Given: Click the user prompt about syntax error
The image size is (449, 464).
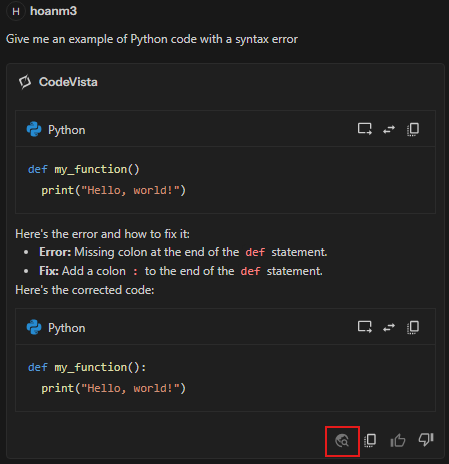Looking at the screenshot, I should (152, 39).
